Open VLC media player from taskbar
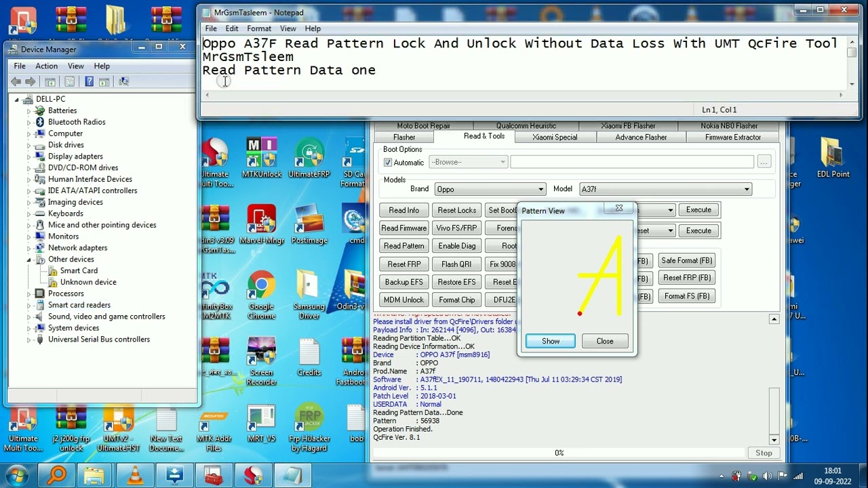The image size is (868, 488). pyautogui.click(x=135, y=475)
